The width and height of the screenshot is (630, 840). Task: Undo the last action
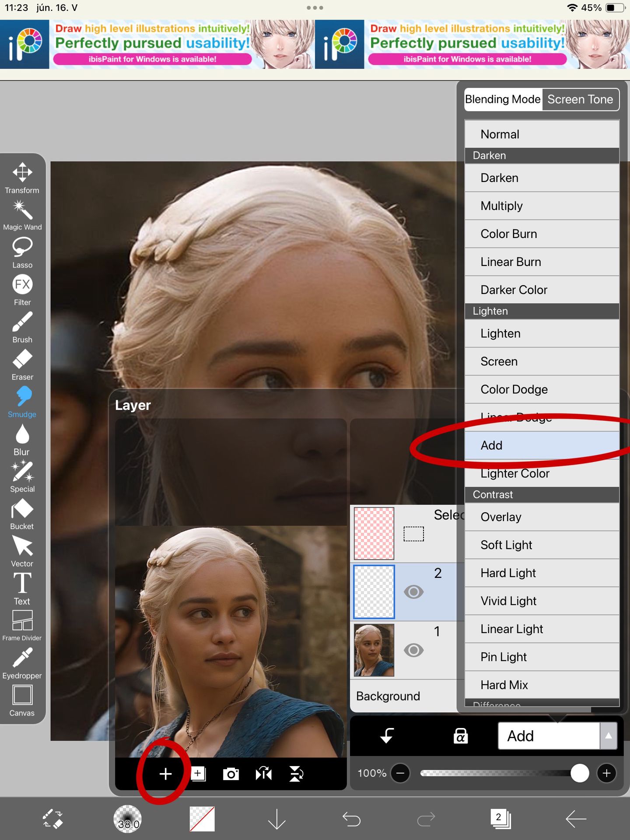(351, 819)
